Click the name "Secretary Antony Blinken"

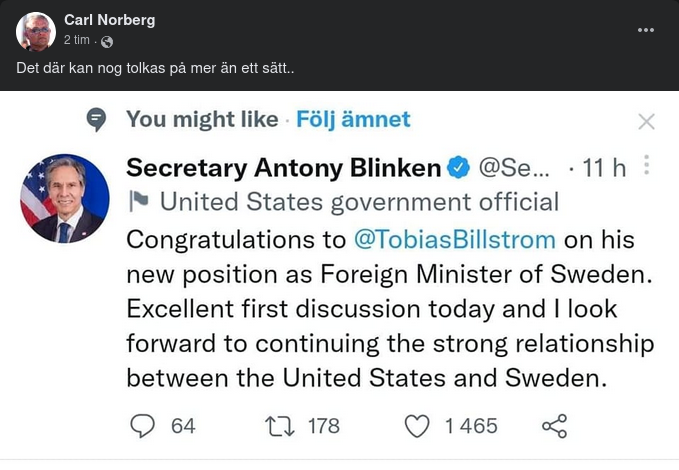click(283, 168)
